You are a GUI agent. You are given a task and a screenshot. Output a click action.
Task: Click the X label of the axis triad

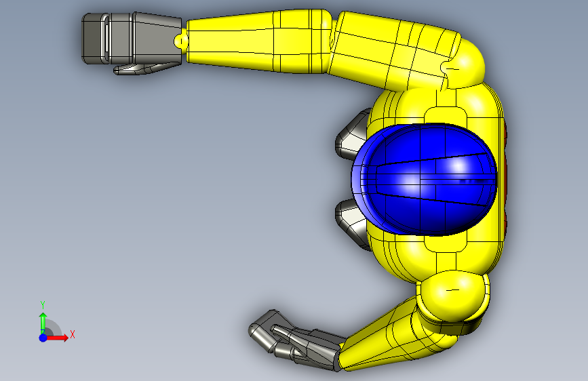tap(73, 334)
